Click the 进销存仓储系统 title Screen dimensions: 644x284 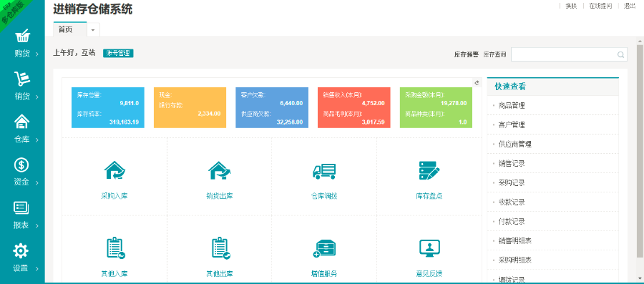coord(93,9)
